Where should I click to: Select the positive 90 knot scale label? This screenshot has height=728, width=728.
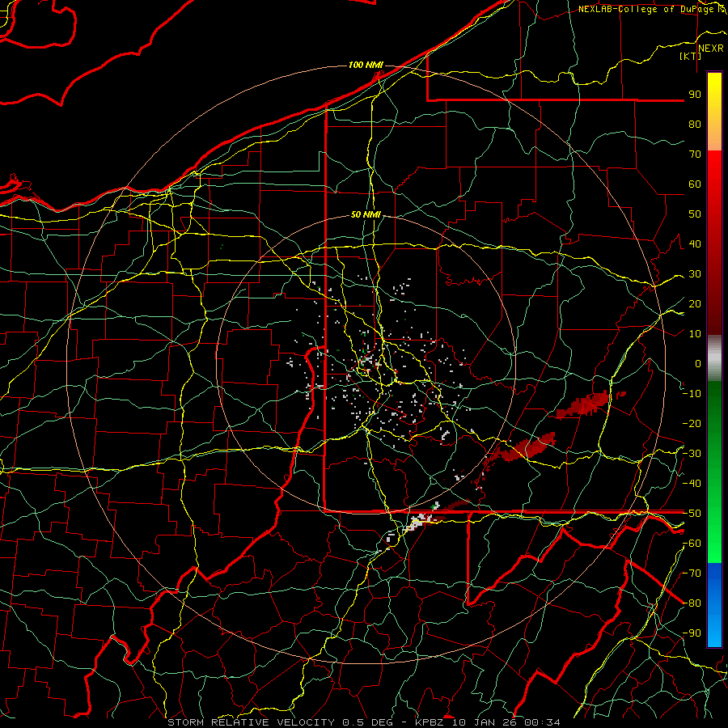(x=695, y=95)
